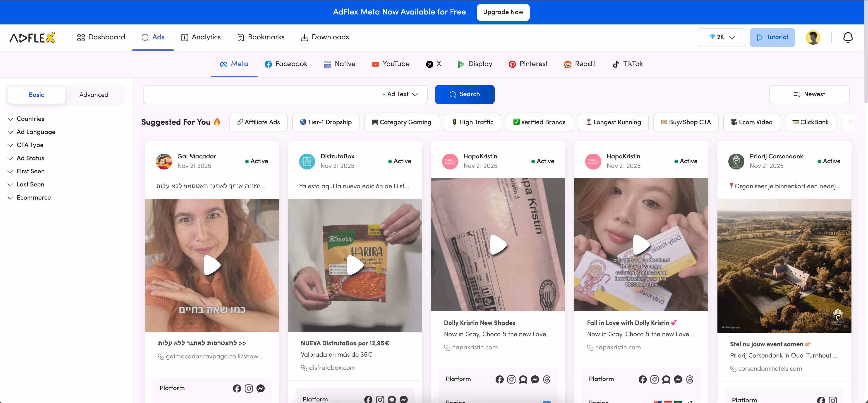Open the Ad Text dropdown in search bar
Image resolution: width=868 pixels, height=403 pixels.
coord(399,94)
